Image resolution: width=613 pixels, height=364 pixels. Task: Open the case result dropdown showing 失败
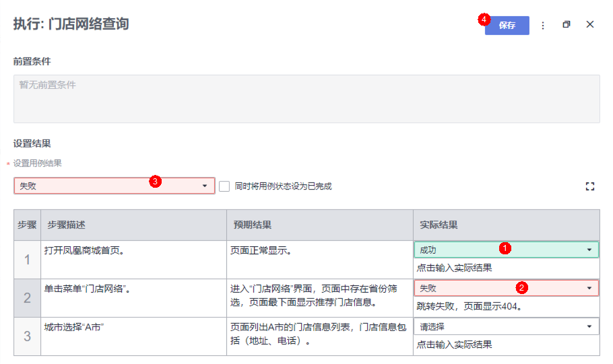point(114,186)
